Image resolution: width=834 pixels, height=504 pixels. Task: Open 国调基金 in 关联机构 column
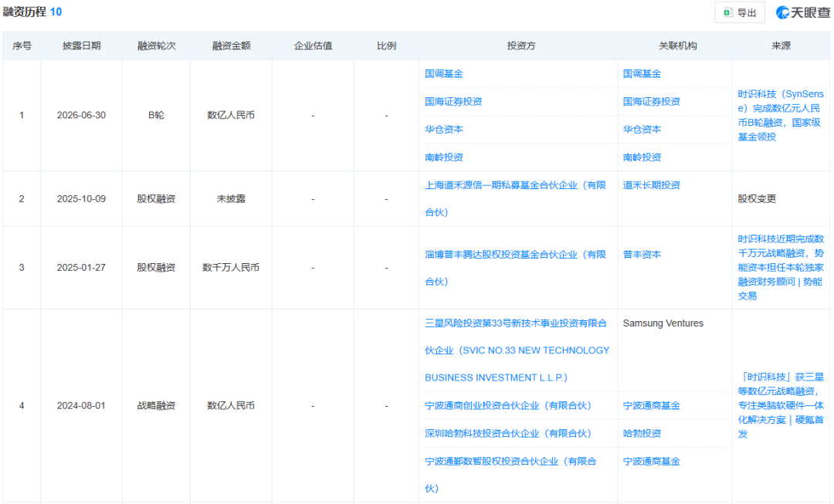point(642,74)
